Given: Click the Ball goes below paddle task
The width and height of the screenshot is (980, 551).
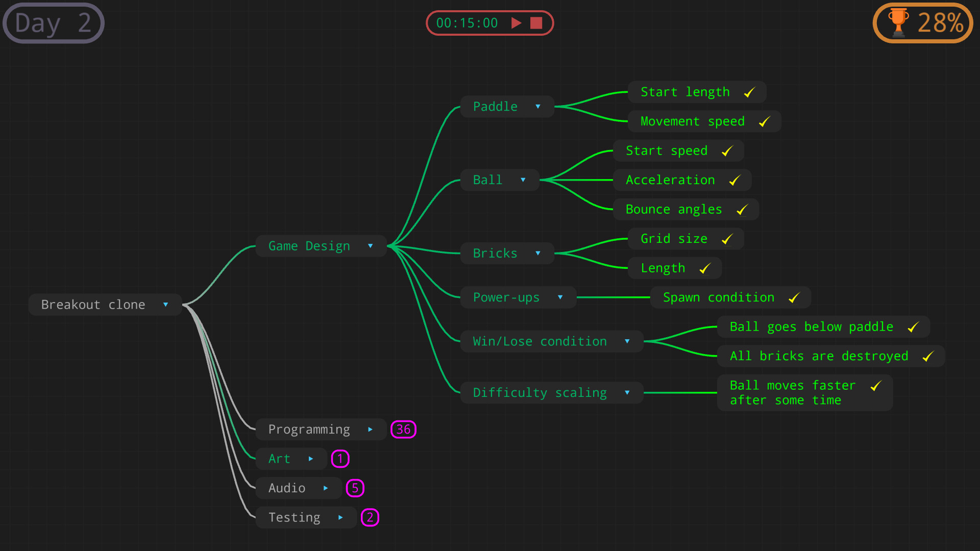Looking at the screenshot, I should 811,327.
